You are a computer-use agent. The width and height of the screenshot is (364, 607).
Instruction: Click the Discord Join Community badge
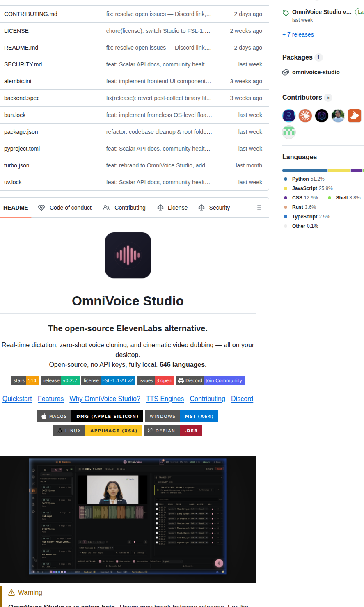(x=210, y=380)
